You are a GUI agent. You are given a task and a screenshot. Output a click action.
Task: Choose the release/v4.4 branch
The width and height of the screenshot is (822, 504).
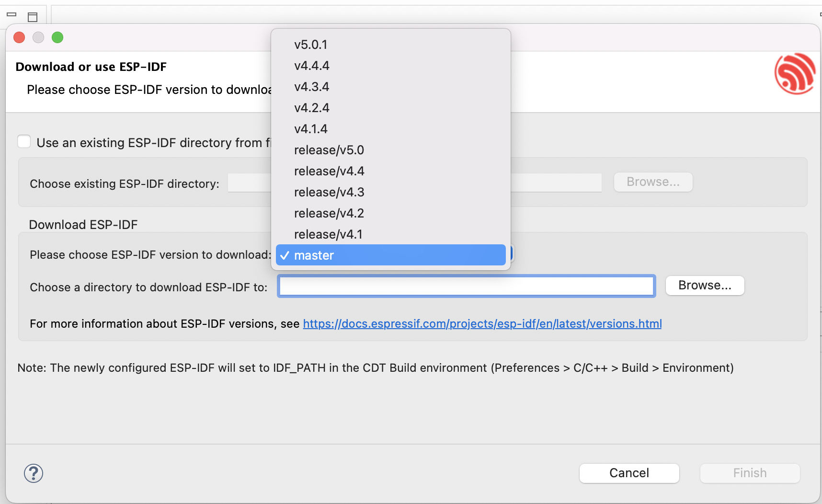(x=329, y=171)
